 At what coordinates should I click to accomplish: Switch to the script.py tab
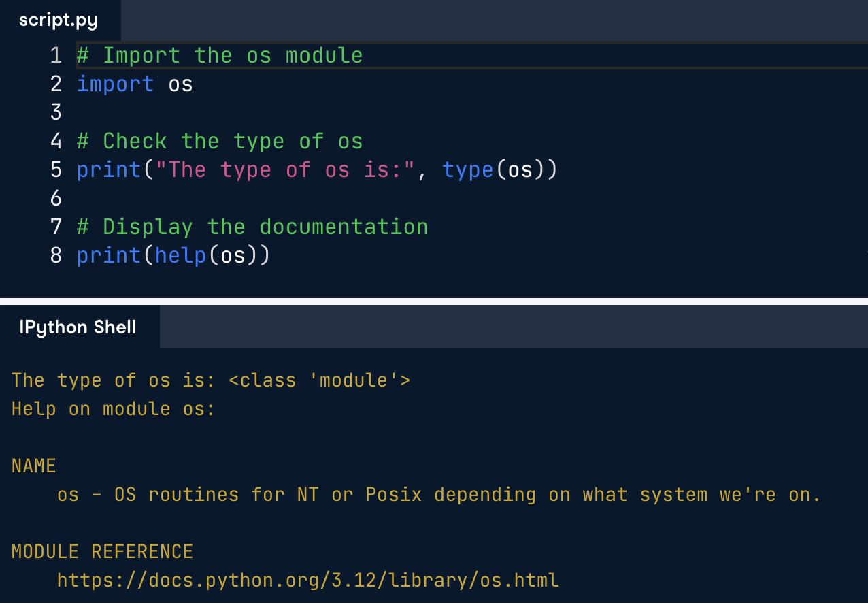[x=59, y=20]
